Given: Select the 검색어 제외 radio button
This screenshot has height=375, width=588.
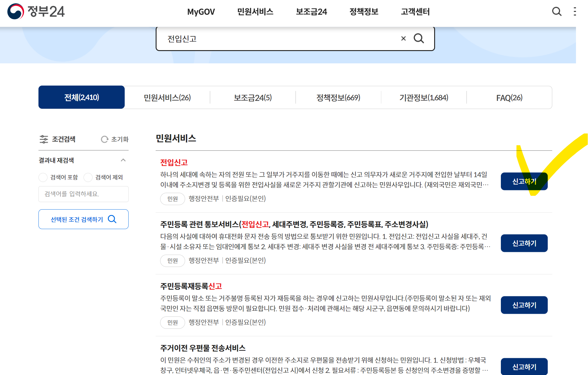Looking at the screenshot, I should pos(88,177).
